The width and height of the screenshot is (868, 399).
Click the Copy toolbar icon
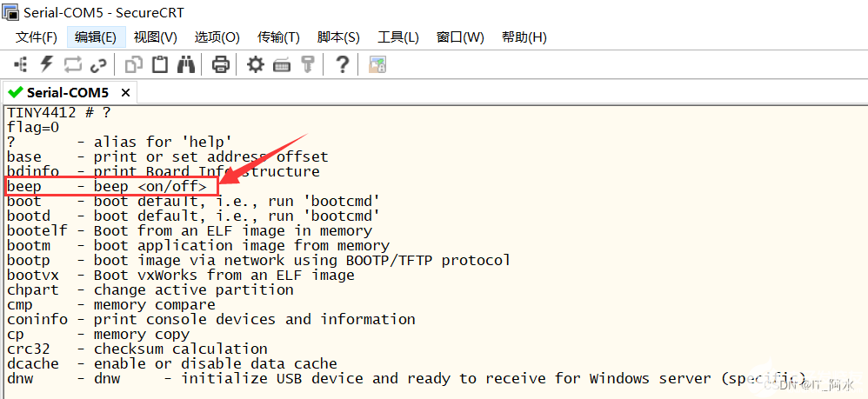(133, 65)
